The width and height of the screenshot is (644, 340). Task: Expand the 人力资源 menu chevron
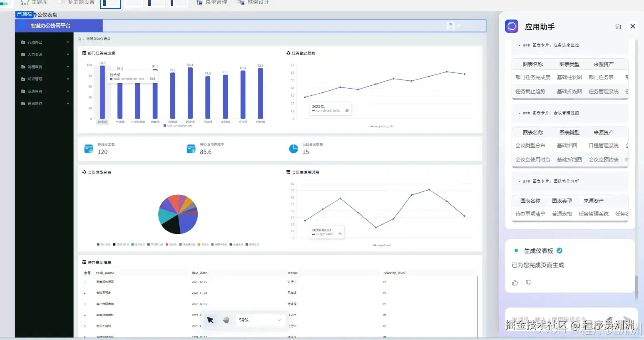[68, 55]
